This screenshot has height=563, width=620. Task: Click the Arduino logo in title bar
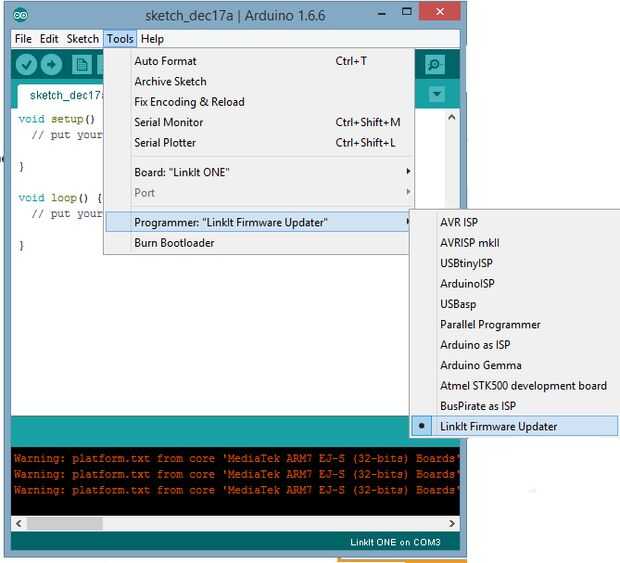coord(21,15)
